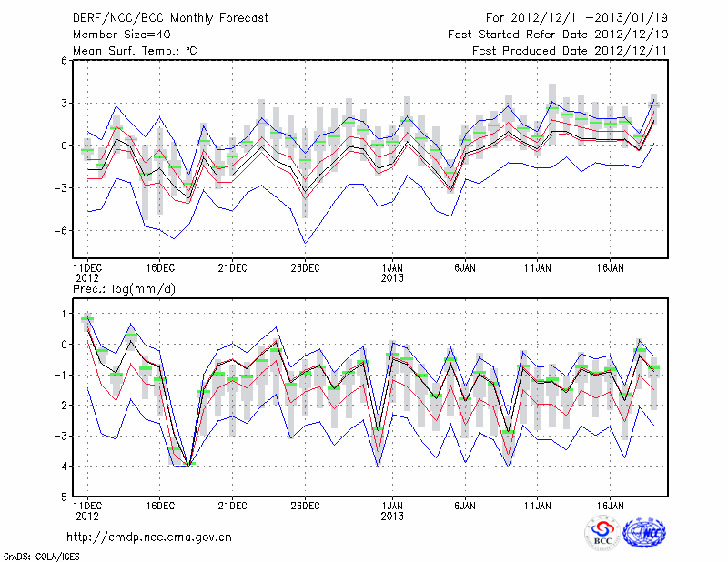The height and width of the screenshot is (562, 728).
Task: Click 11JAN tick on precipitation chart axis
Action: point(538,504)
